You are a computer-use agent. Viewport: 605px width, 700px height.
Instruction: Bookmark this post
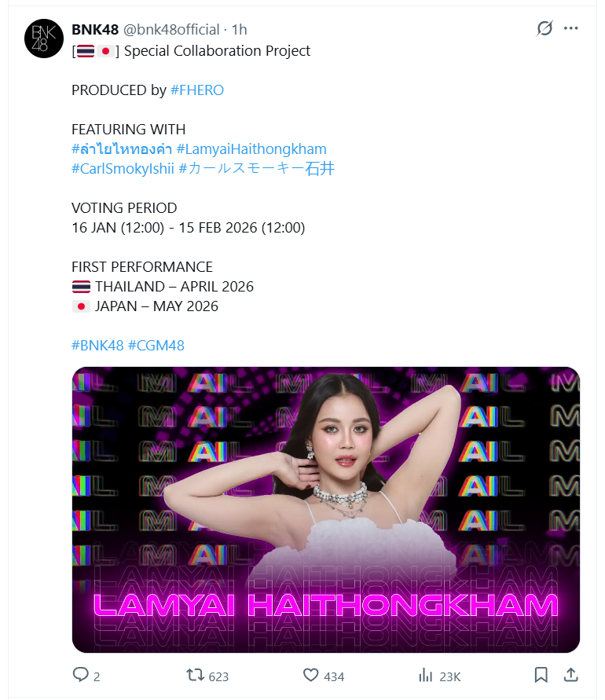click(x=541, y=675)
